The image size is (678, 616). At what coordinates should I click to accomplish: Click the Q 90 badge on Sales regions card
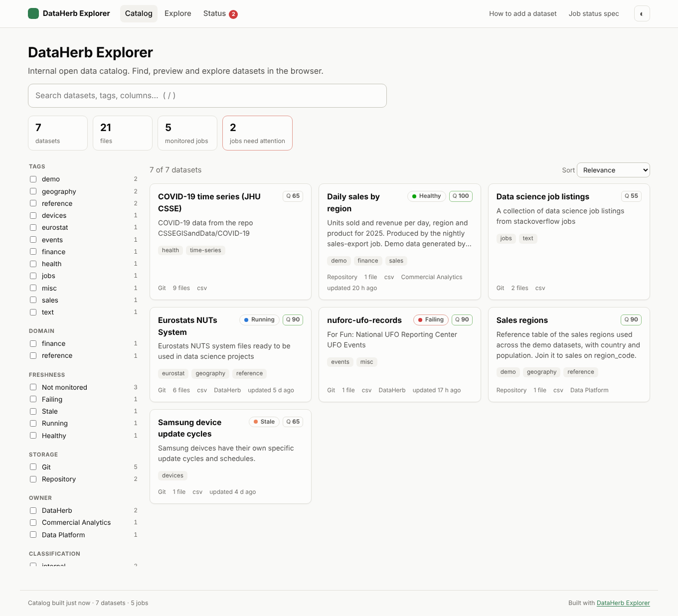tap(631, 320)
